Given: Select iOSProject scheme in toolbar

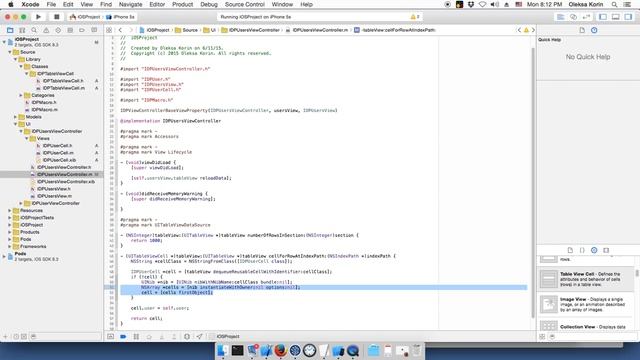Looking at the screenshot, I should [85, 17].
